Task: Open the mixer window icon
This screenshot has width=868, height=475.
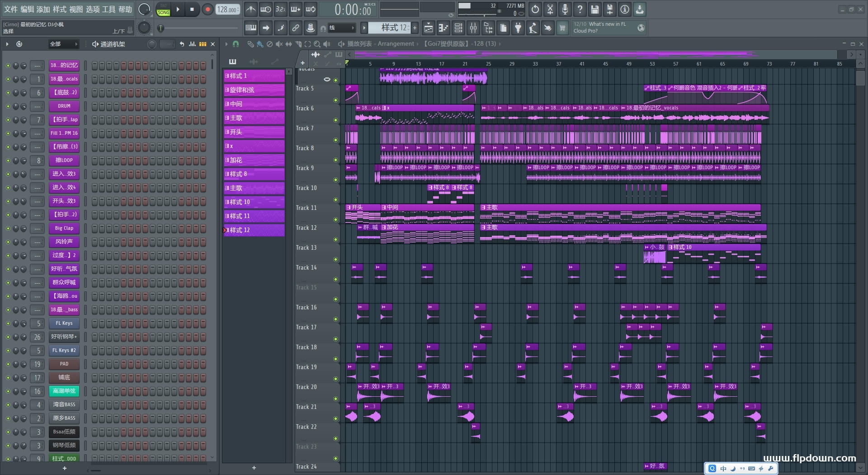Action: [x=473, y=28]
